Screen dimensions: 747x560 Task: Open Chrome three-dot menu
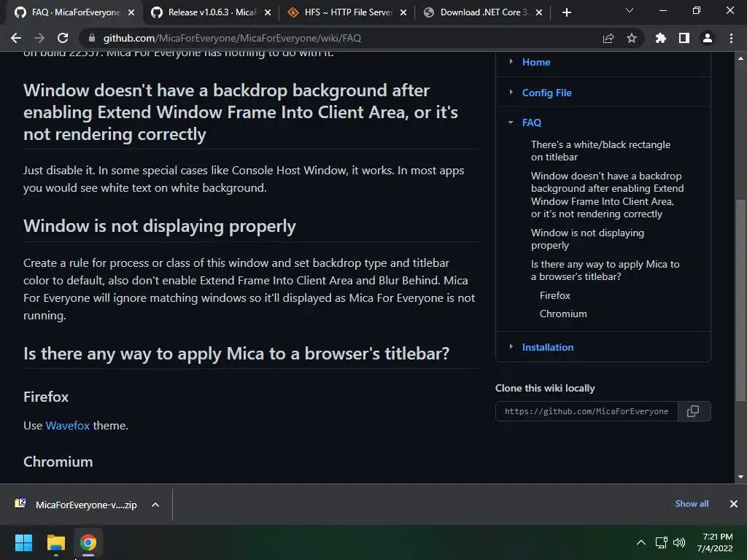pos(731,38)
